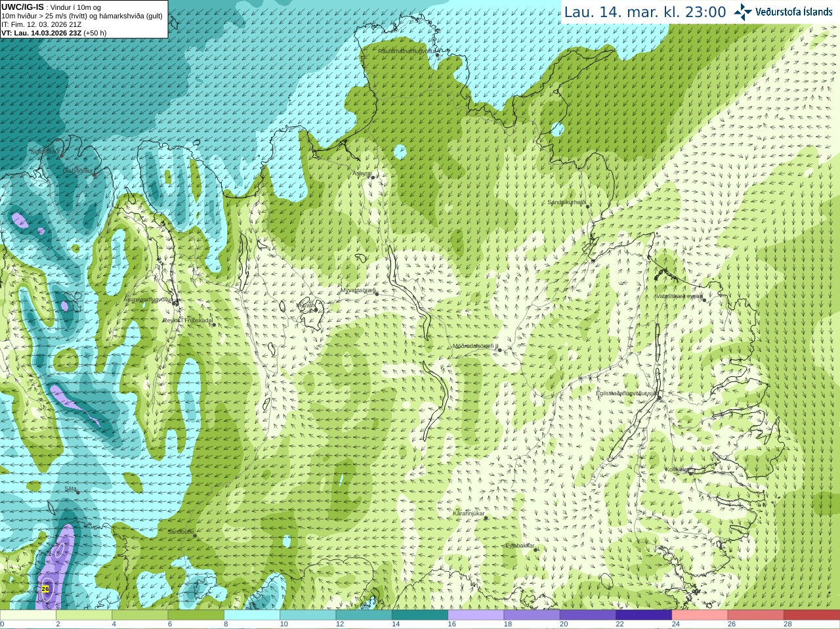Screen dimensions: 840x629
Task: Click the 10–12 m/s light teal legend swatch
Action: (x=308, y=615)
